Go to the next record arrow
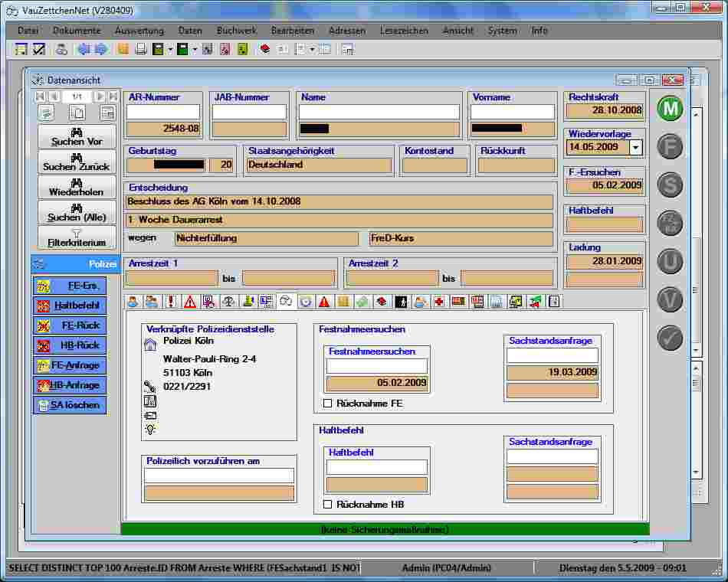This screenshot has width=728, height=582. 99,96
